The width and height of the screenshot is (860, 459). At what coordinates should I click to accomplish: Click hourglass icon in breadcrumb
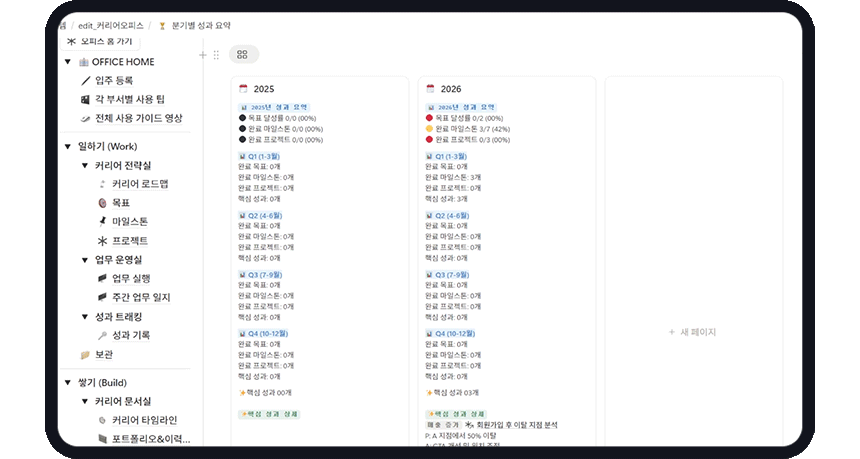[162, 26]
